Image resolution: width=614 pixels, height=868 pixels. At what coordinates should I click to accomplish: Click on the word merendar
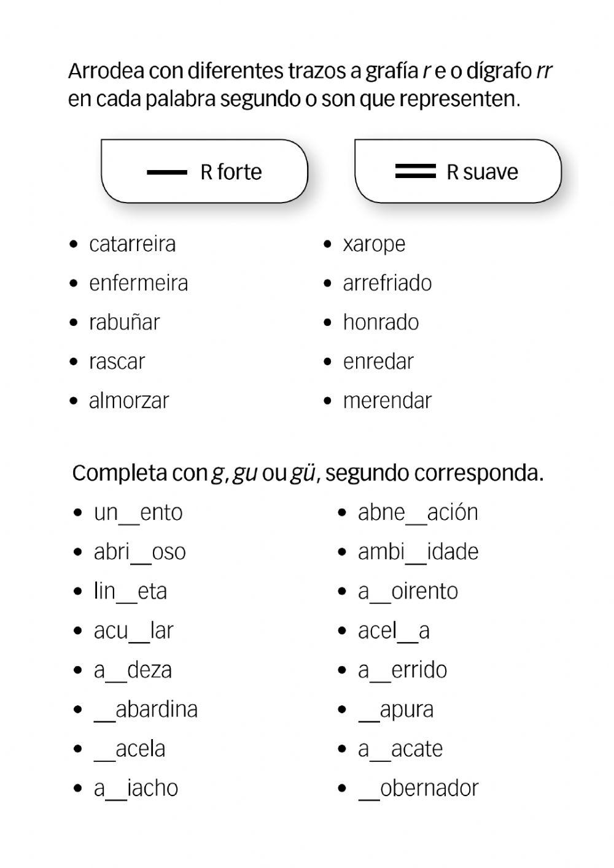click(x=387, y=401)
